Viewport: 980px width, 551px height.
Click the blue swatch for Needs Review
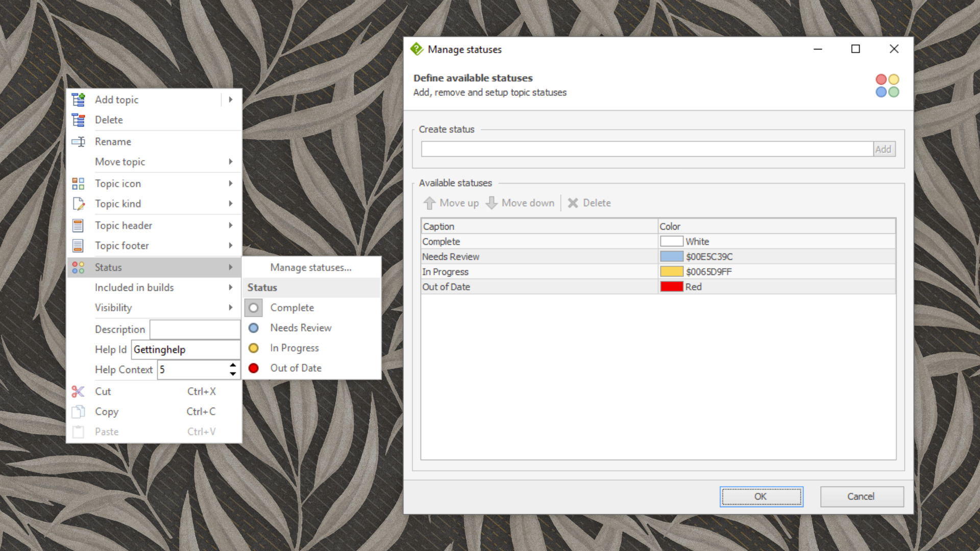(x=671, y=257)
